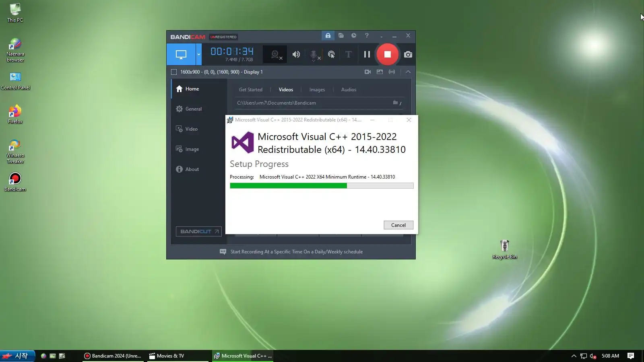Switch to the Videos tab
The image size is (644, 362).
(x=286, y=90)
